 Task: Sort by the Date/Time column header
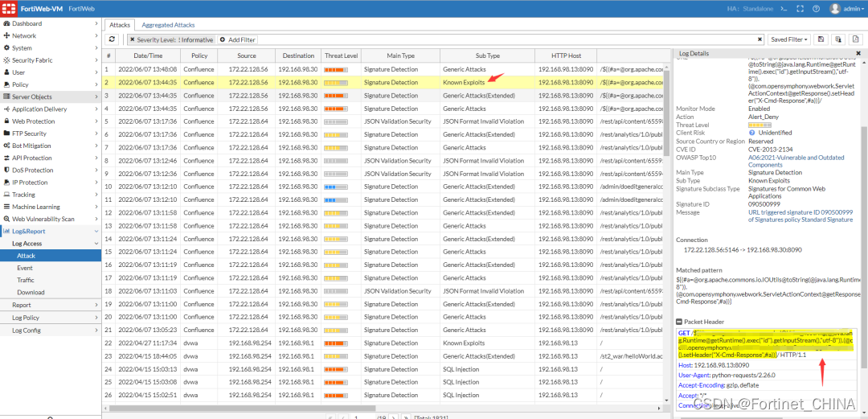(x=149, y=56)
